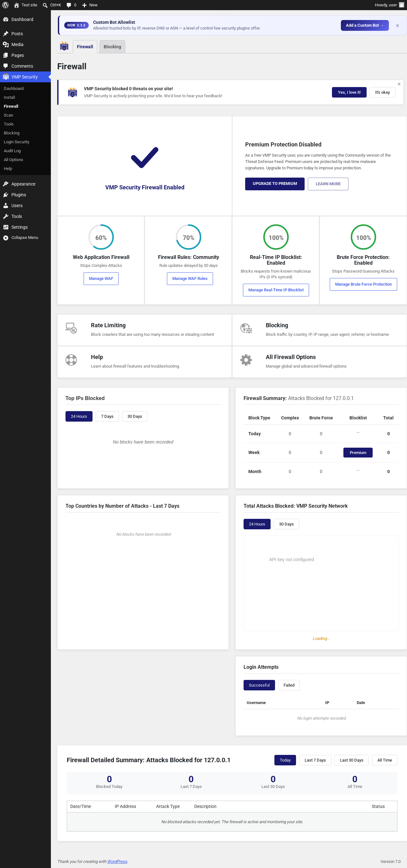
Task: Show Top IPs Blocked for 30 Days
Action: [x=135, y=417]
